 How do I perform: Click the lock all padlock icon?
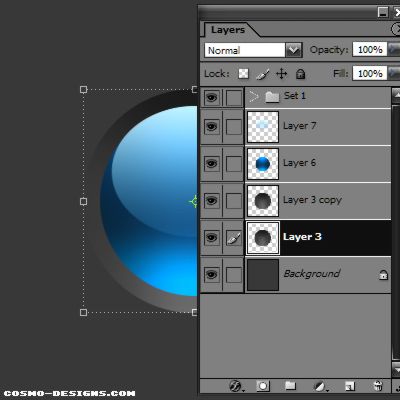click(300, 74)
